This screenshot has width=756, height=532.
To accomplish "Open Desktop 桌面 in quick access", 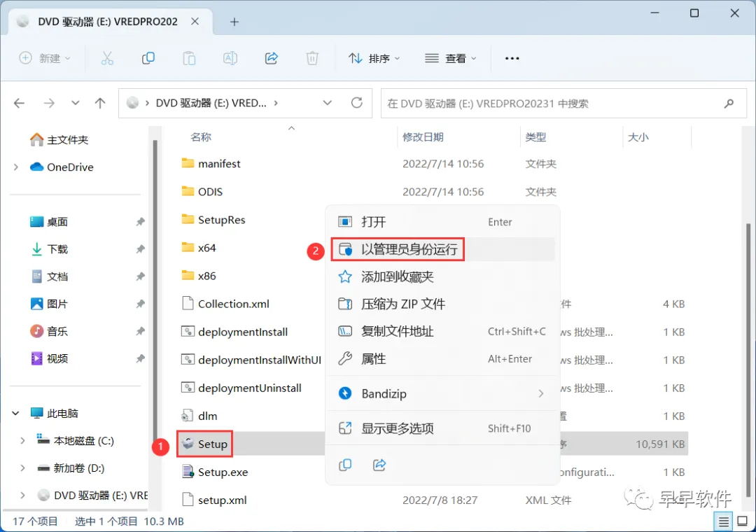I will (49, 222).
